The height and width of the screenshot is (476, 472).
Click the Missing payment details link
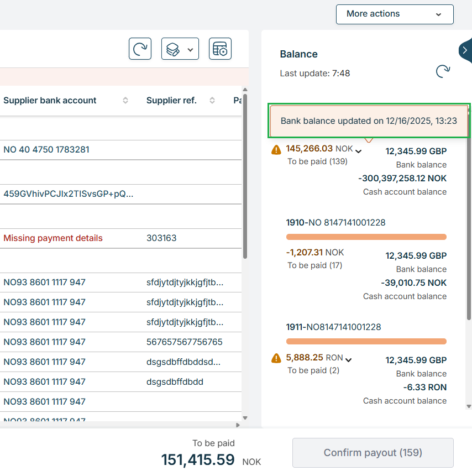pos(53,238)
